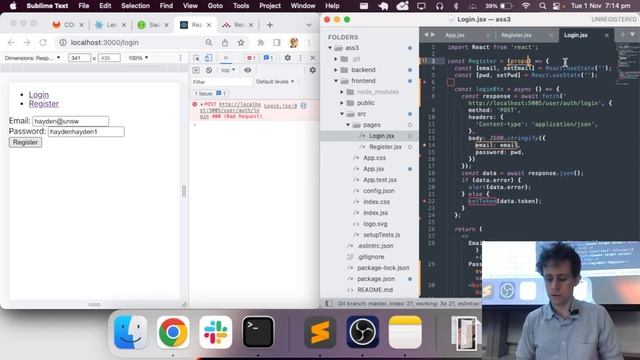Clear the console output
Image resolution: width=640 pixels, height=360 pixels.
click(209, 70)
